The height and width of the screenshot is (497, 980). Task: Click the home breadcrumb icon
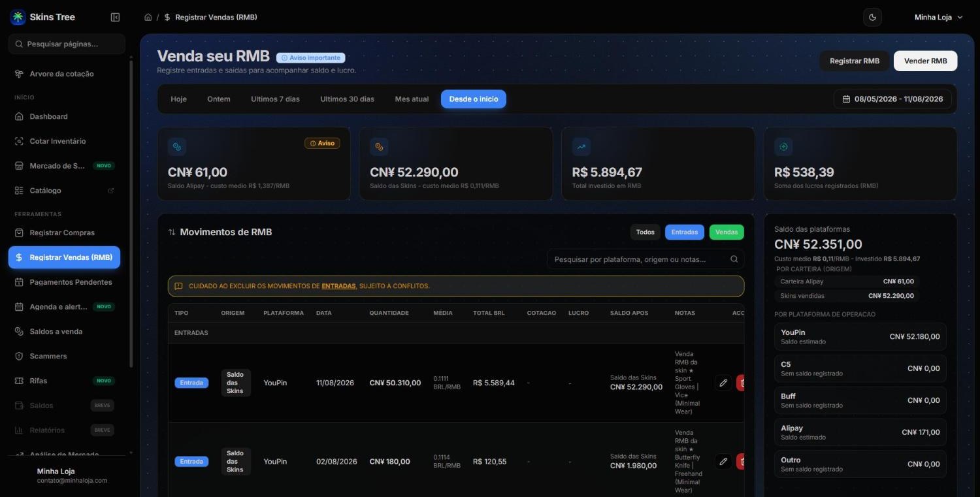pyautogui.click(x=148, y=18)
